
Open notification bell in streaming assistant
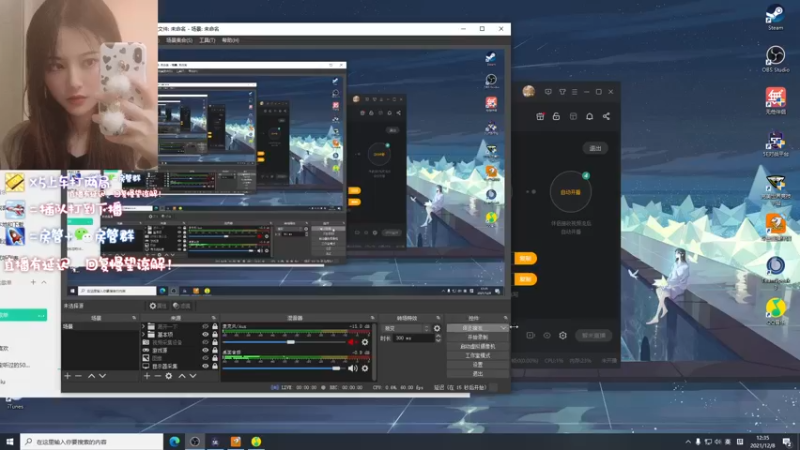click(x=589, y=116)
